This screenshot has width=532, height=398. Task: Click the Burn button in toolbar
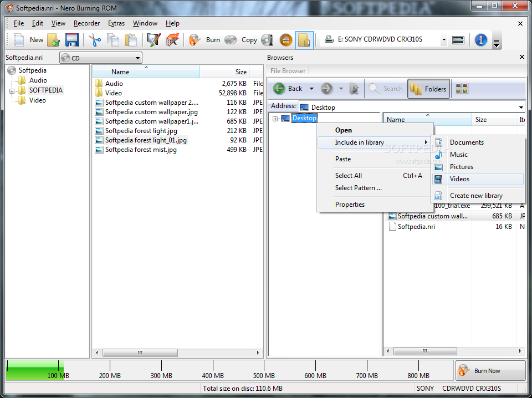click(x=205, y=40)
